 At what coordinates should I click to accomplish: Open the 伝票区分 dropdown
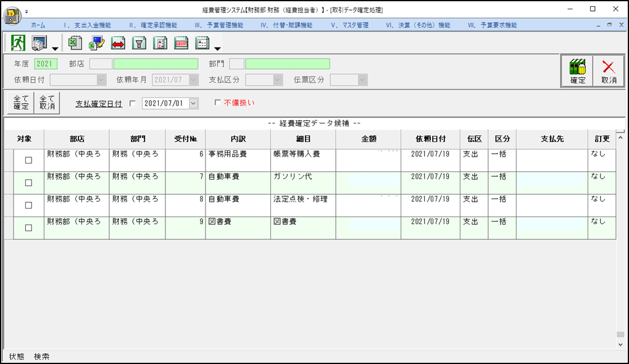(x=362, y=80)
